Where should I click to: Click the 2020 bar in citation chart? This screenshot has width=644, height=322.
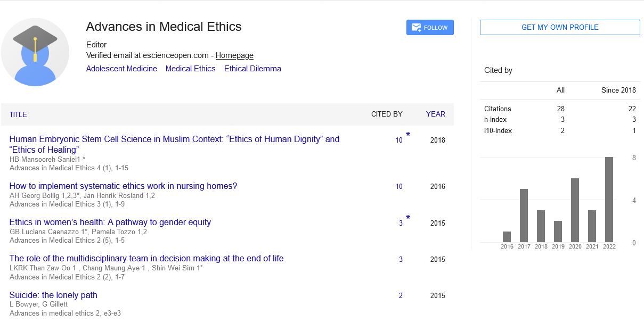[x=575, y=210]
